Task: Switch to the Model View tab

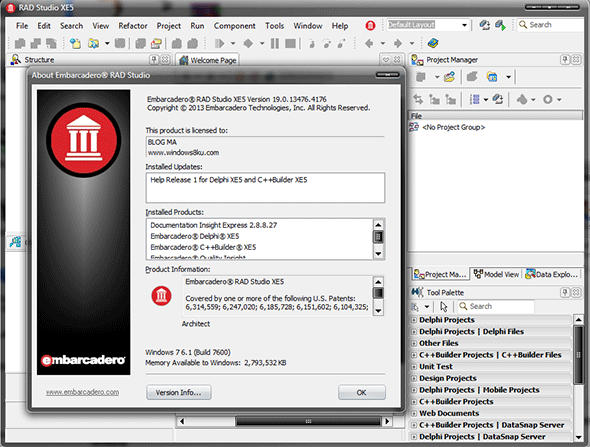Action: click(x=497, y=274)
